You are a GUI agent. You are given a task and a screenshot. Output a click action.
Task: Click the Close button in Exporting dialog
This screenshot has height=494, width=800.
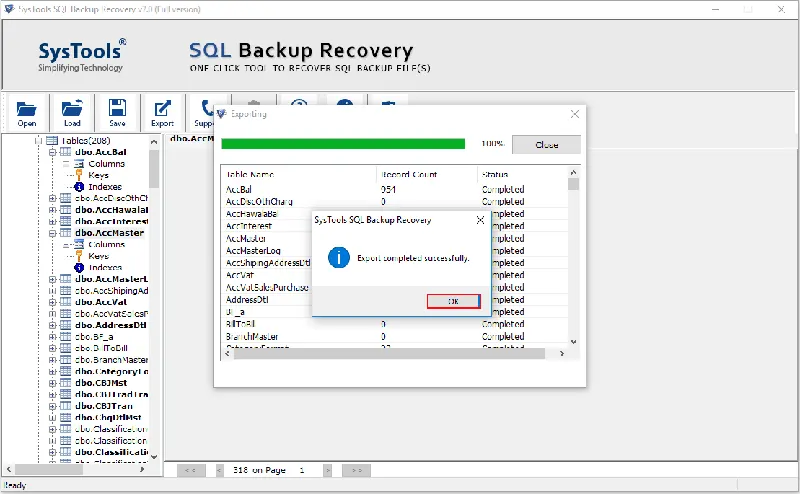coord(546,145)
